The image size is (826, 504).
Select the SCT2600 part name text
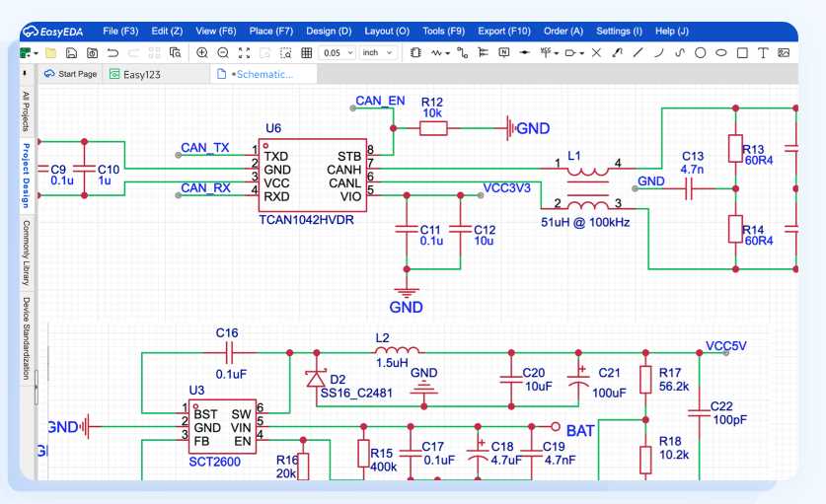(214, 462)
